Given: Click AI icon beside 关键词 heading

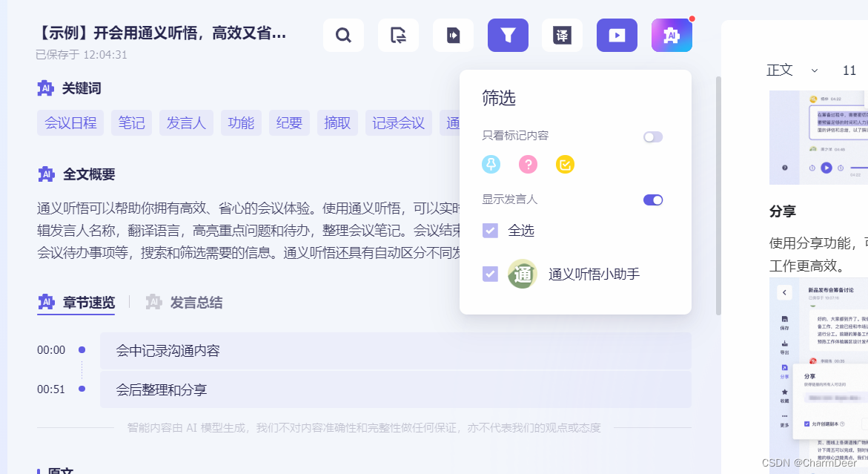Looking at the screenshot, I should 45,88.
